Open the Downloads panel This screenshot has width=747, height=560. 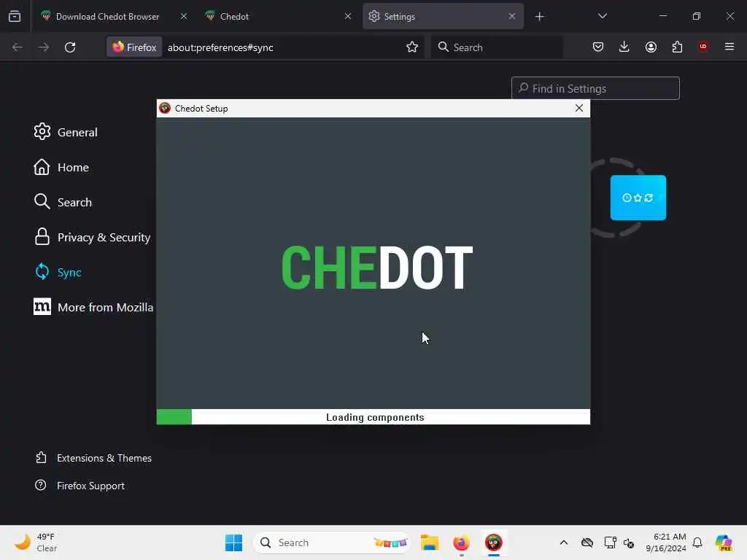[624, 47]
